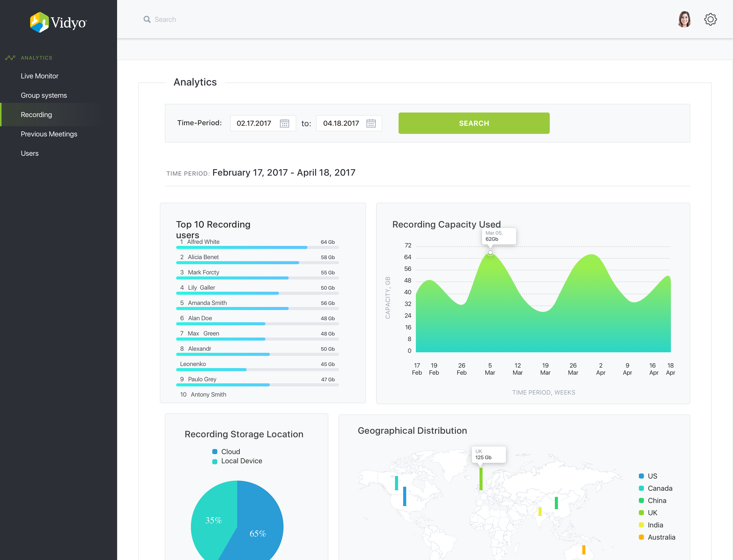Open calendar picker for end date
733x560 pixels.
pyautogui.click(x=371, y=123)
